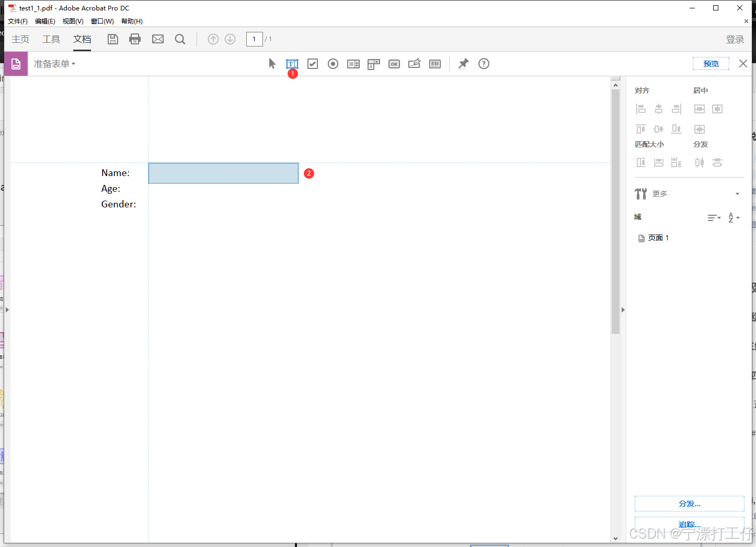This screenshot has height=547, width=756.
Task: Click the align bottom edges icon
Action: 677,129
